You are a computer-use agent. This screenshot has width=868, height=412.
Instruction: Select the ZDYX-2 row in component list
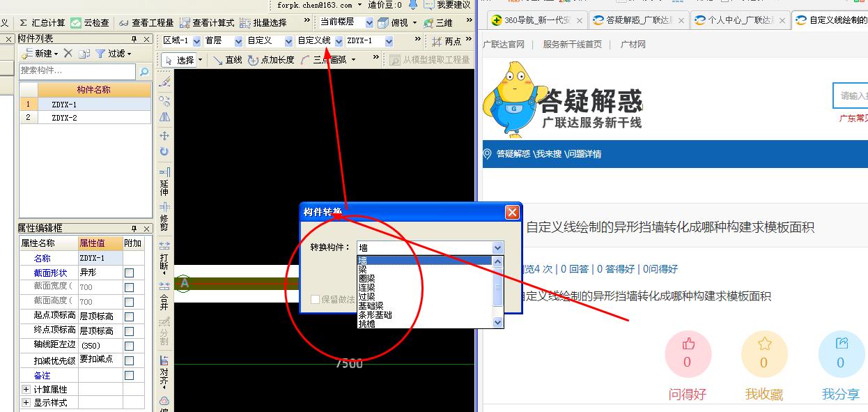tap(85, 118)
